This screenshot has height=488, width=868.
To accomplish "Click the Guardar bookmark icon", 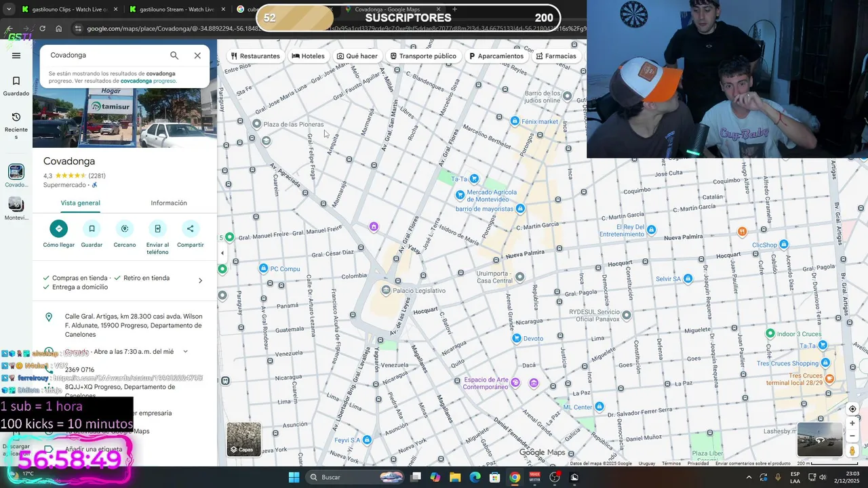I will pos(92,228).
